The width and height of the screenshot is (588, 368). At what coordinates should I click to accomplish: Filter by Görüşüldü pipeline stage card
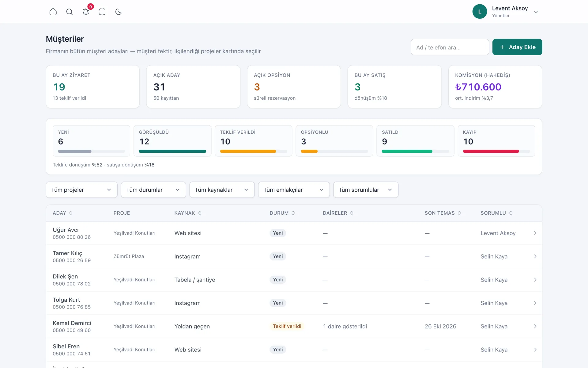172,141
